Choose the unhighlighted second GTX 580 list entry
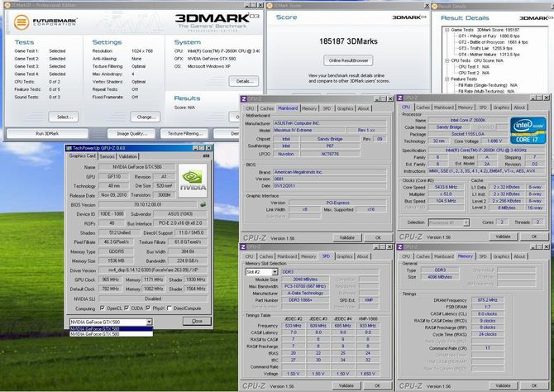The image size is (554, 392). pos(112,333)
